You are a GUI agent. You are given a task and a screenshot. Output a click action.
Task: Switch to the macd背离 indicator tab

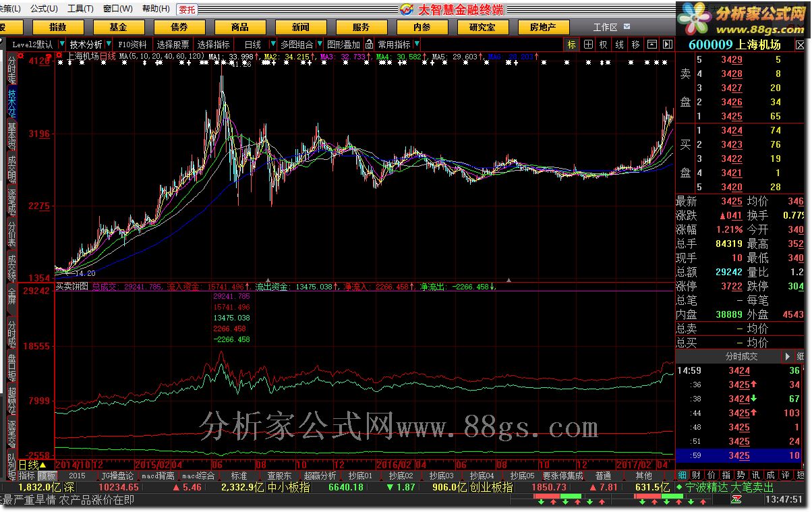[x=158, y=476]
